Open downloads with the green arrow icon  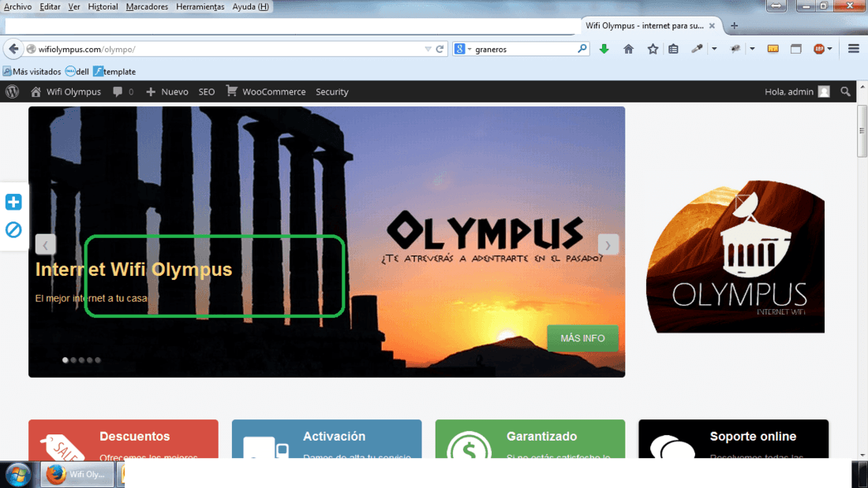[x=604, y=49]
